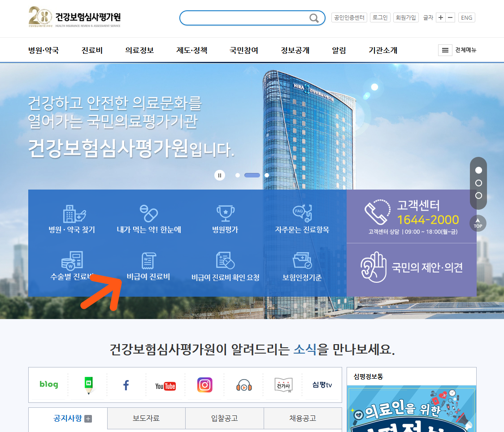Viewport: 504px width, 432px height.
Task: Open the Instagram icon
Action: coord(205,385)
